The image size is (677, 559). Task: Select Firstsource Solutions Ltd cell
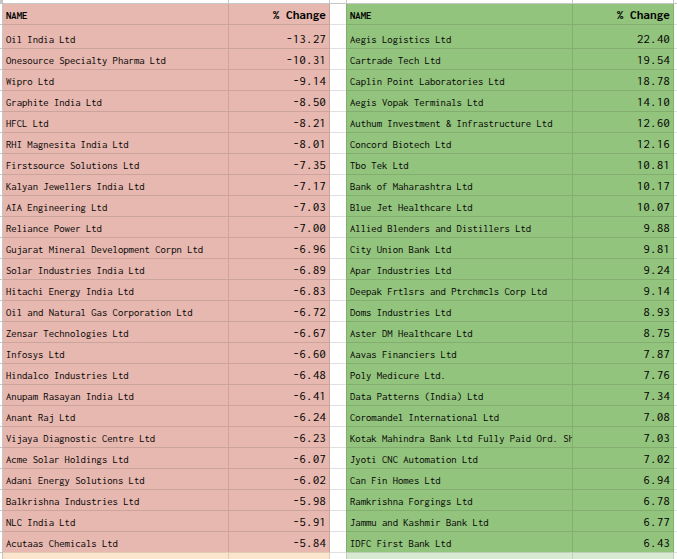coord(115,166)
